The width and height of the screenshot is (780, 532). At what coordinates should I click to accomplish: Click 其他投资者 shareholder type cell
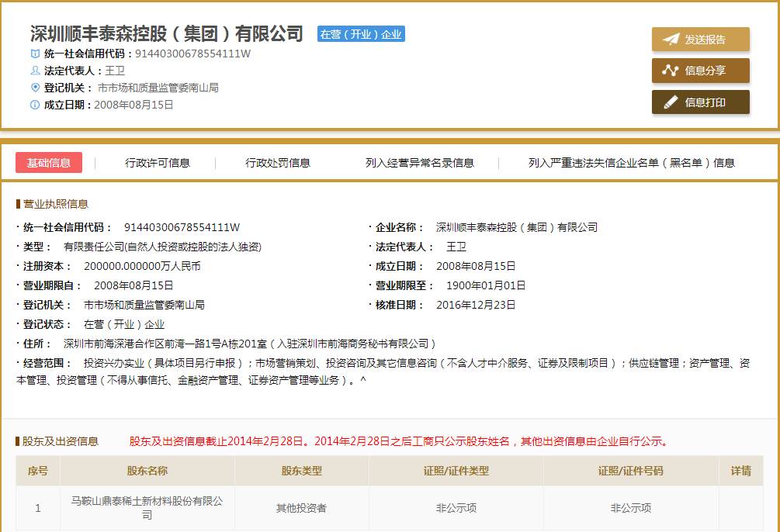pos(301,508)
